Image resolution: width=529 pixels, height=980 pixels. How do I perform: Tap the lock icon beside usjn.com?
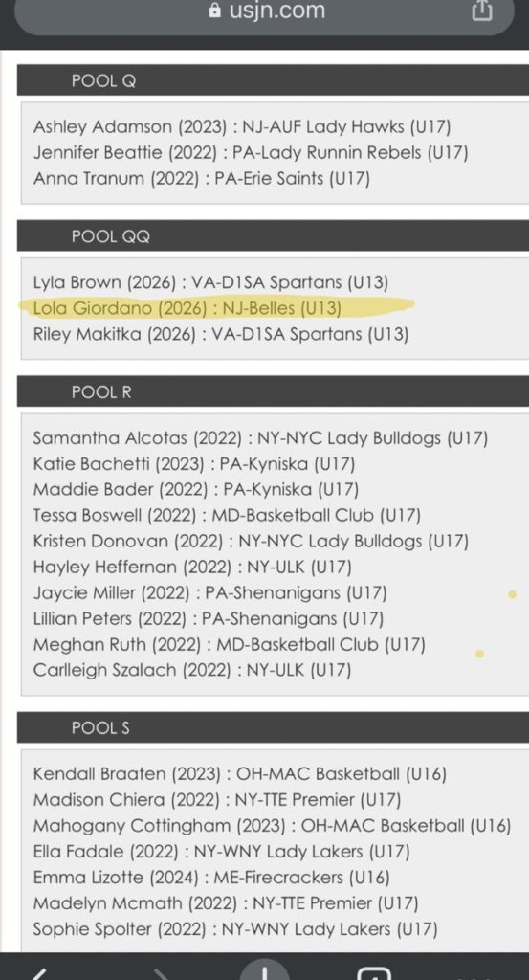(215, 11)
